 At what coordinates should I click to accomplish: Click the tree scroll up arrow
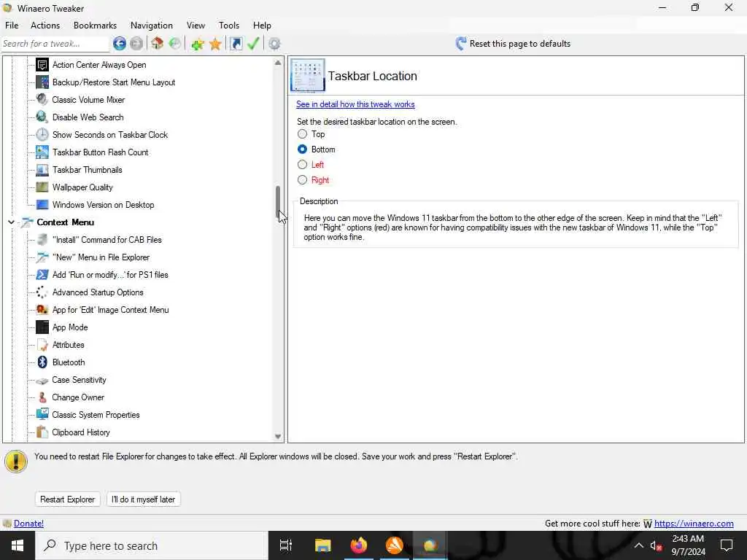pyautogui.click(x=278, y=63)
